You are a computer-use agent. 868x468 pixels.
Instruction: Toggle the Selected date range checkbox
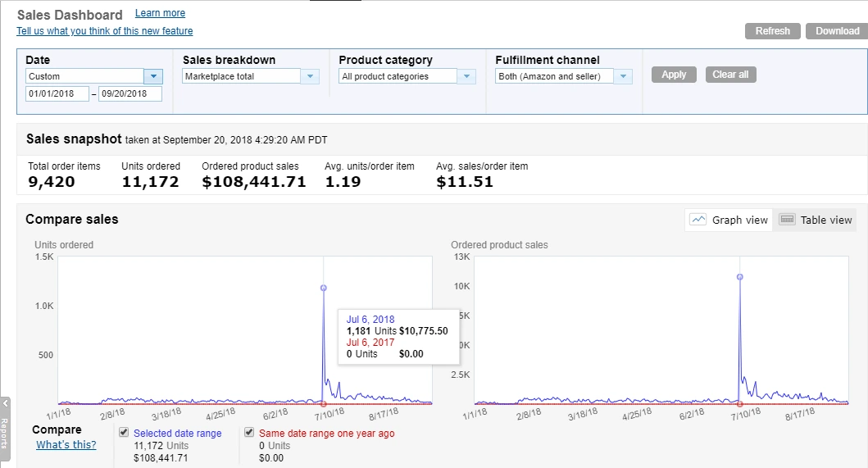coord(124,433)
